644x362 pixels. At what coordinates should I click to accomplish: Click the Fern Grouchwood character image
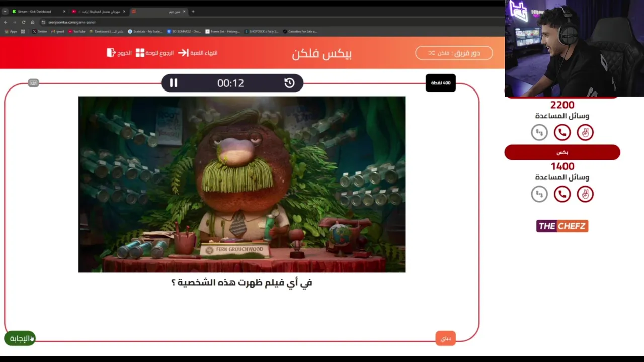click(x=242, y=184)
